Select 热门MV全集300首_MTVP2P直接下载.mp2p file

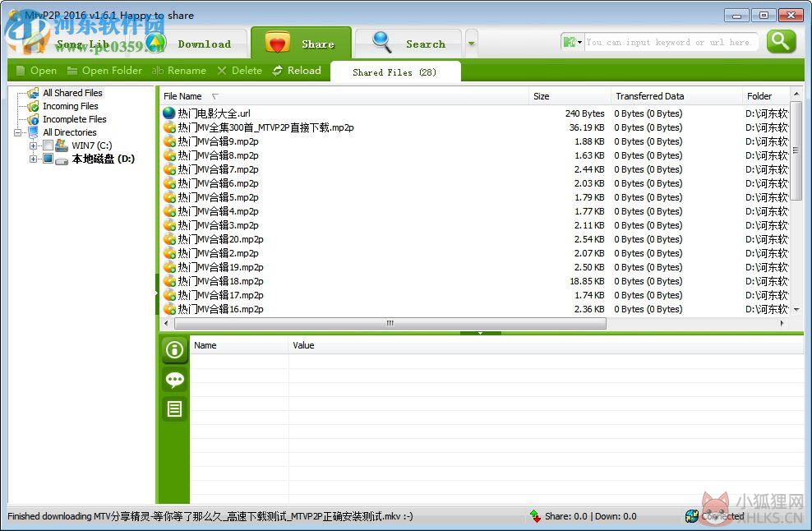coord(265,127)
